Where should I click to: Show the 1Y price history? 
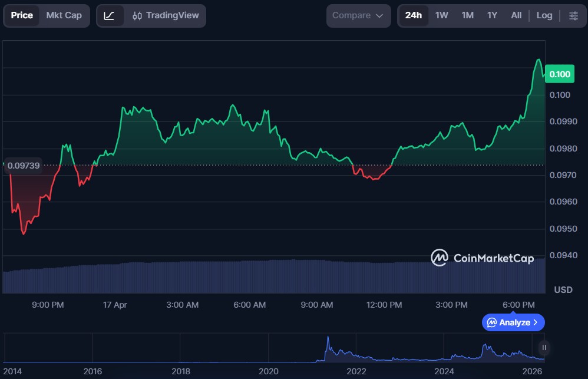point(492,15)
